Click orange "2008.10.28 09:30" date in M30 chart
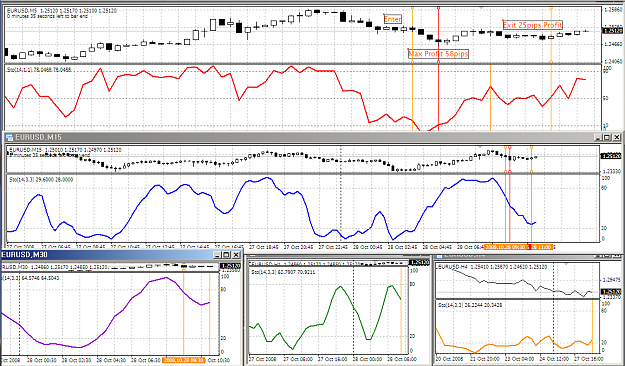 [184, 360]
